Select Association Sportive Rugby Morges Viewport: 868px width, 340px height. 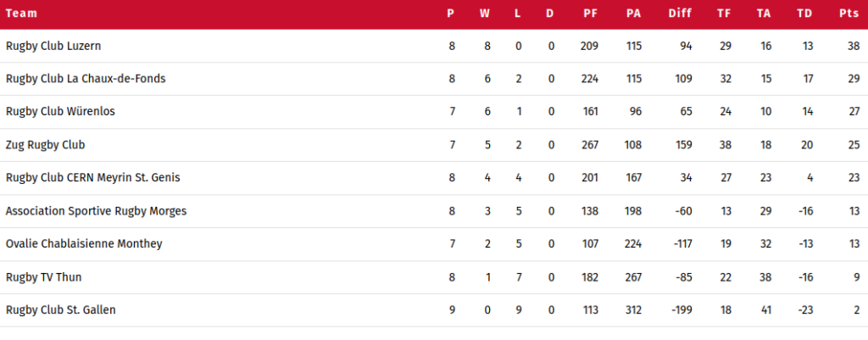click(97, 211)
